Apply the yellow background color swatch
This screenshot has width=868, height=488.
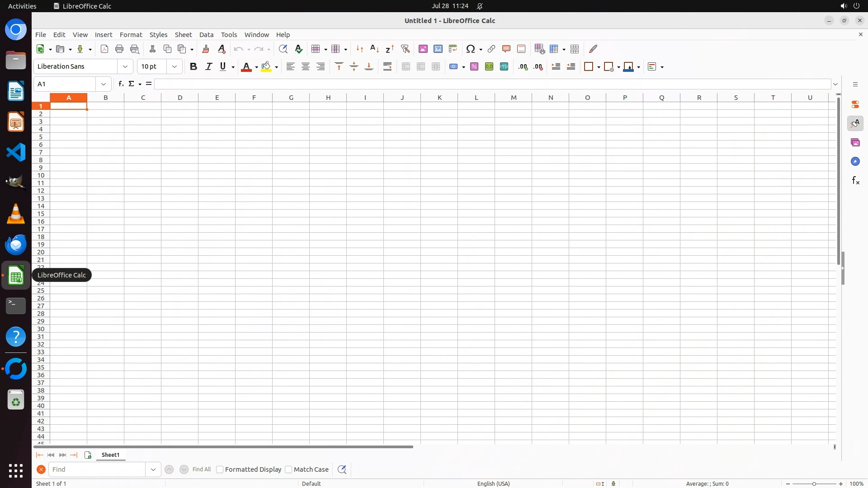point(266,66)
